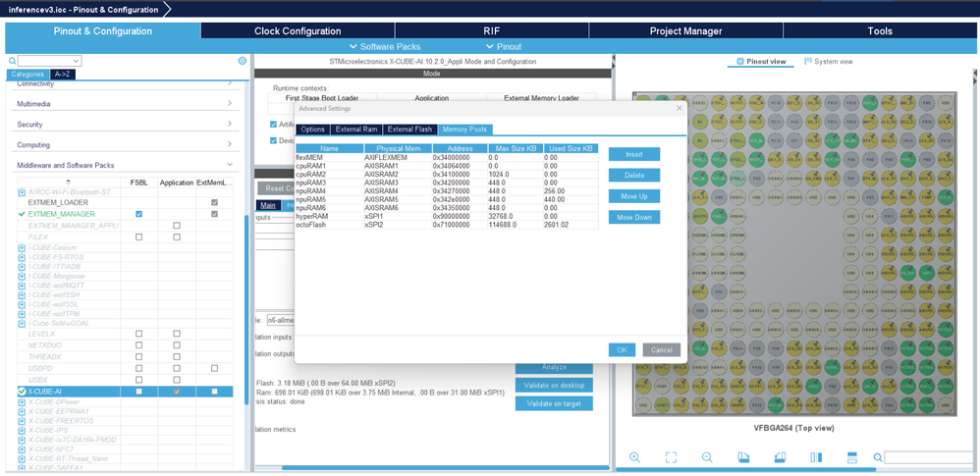The height and width of the screenshot is (476, 980).
Task: Enable THREADX for Application
Action: (x=177, y=356)
